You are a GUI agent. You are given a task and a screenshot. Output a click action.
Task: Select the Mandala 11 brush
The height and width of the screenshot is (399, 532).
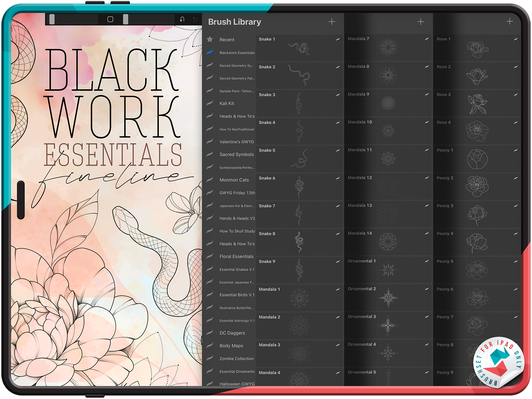tap(388, 159)
